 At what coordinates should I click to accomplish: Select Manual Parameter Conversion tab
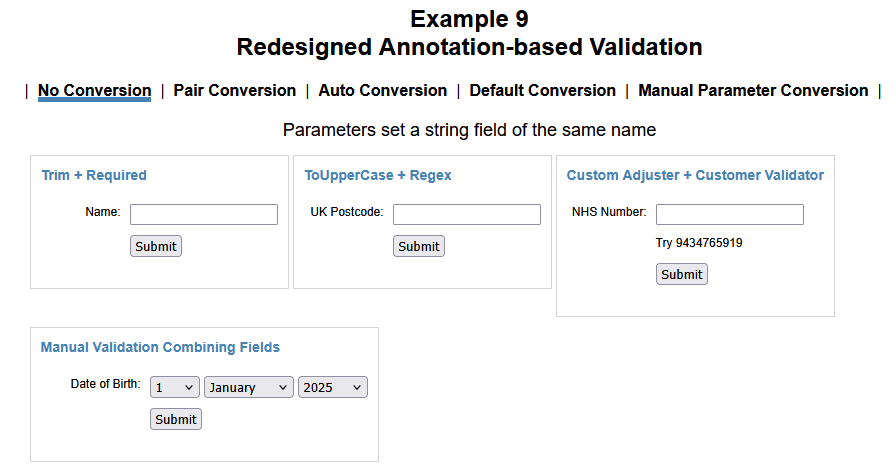pos(753,90)
